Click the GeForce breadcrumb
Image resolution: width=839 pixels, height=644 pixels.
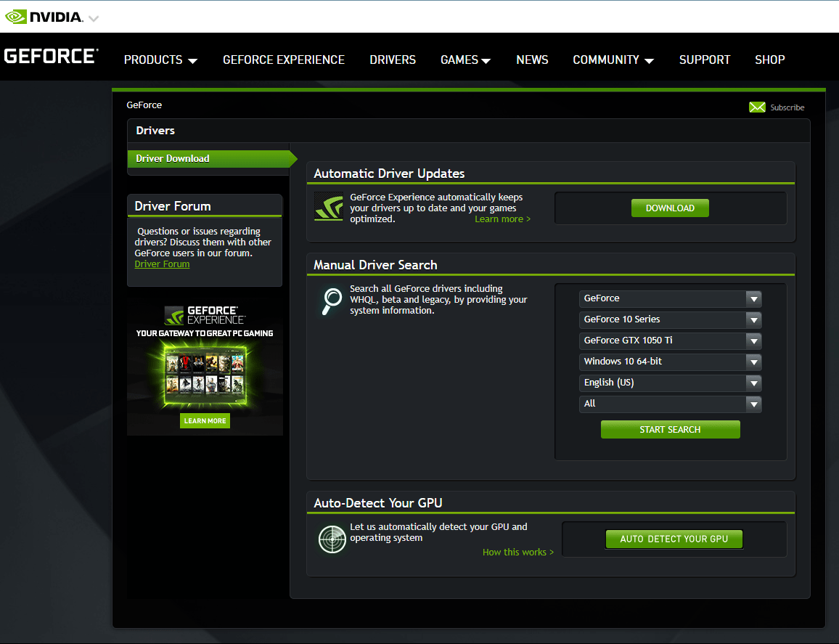coord(144,105)
